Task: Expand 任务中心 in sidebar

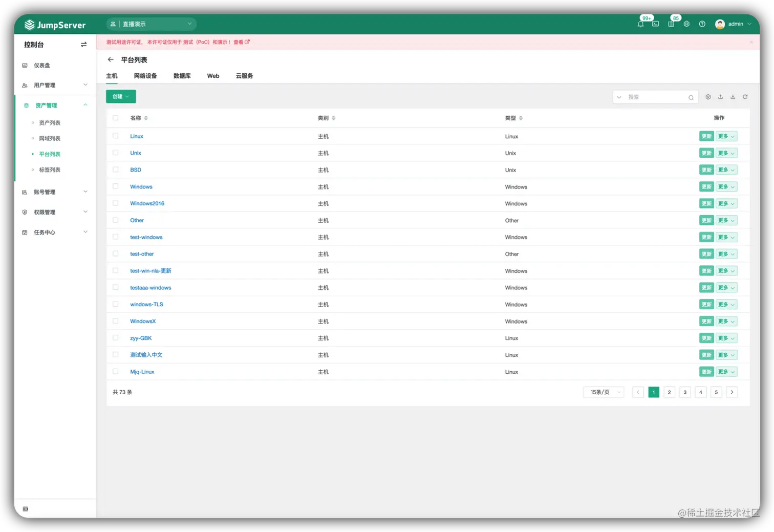Action: [x=55, y=232]
